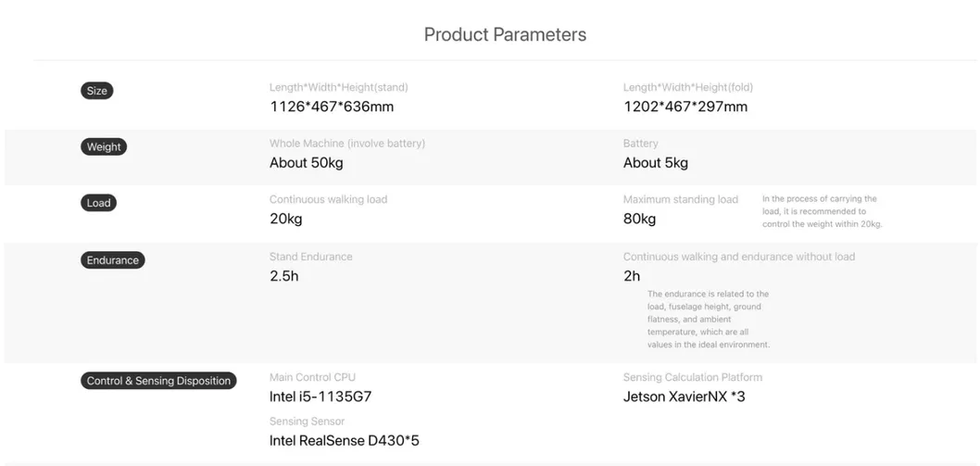Click the endurance ideal environment footnote
The width and height of the screenshot is (980, 466).
tap(709, 320)
